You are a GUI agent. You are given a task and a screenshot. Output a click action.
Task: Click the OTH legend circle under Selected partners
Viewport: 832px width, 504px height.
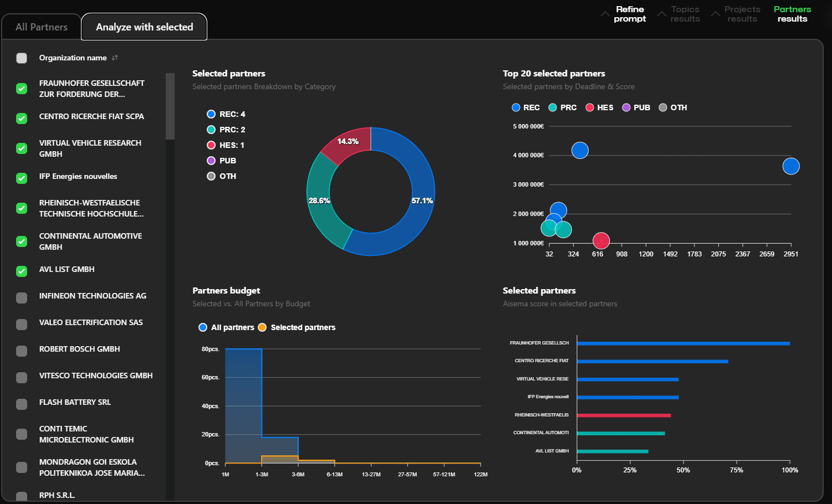pos(211,176)
